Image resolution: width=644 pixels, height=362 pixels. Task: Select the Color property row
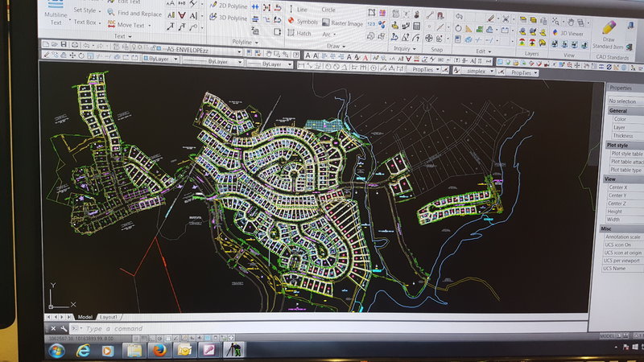(626, 119)
